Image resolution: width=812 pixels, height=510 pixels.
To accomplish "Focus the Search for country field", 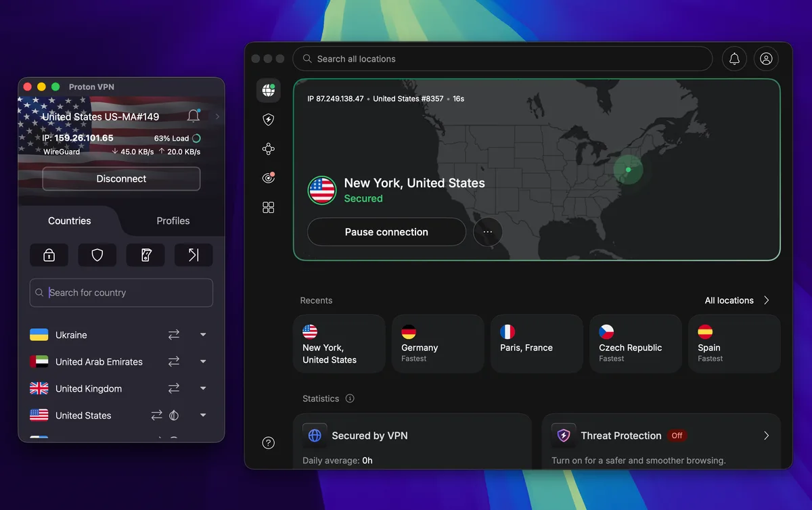I will [x=121, y=293].
